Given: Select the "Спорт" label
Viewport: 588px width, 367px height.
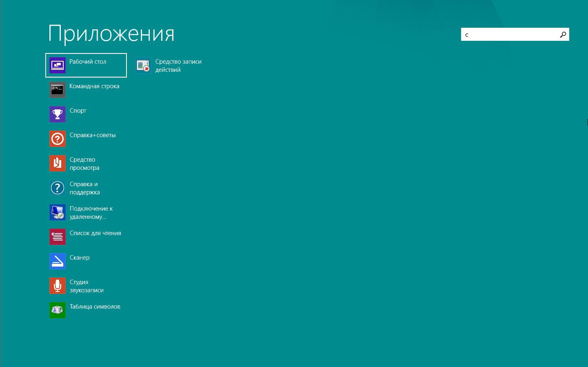Looking at the screenshot, I should coord(78,111).
